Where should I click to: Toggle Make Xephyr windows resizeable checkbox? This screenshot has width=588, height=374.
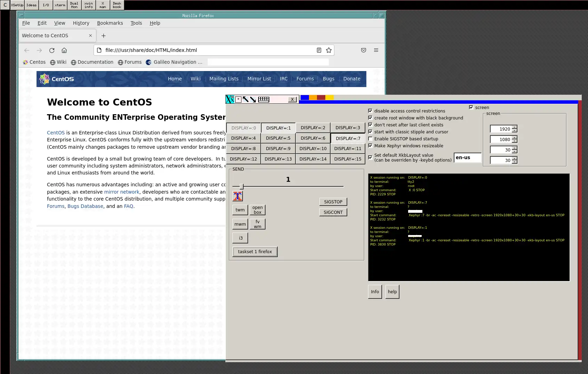click(x=370, y=146)
